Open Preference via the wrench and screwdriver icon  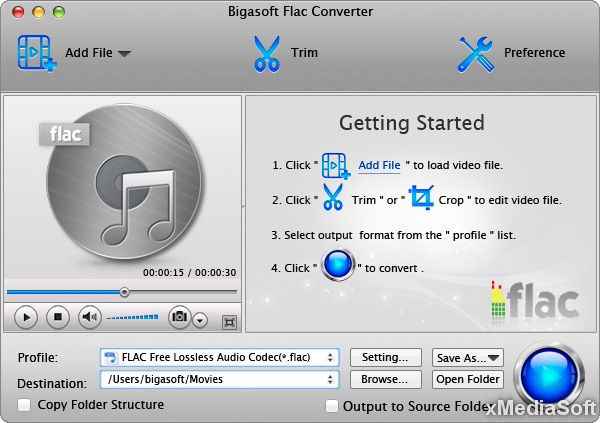[476, 54]
